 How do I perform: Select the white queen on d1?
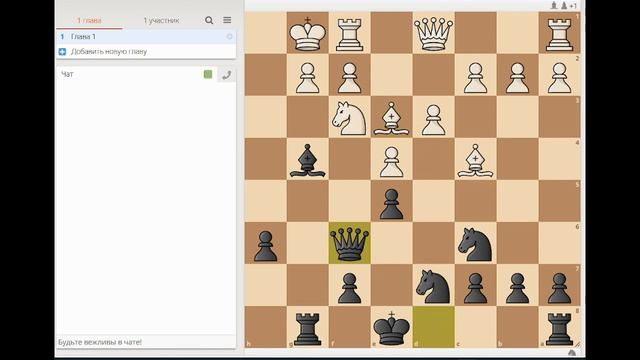pos(433,33)
